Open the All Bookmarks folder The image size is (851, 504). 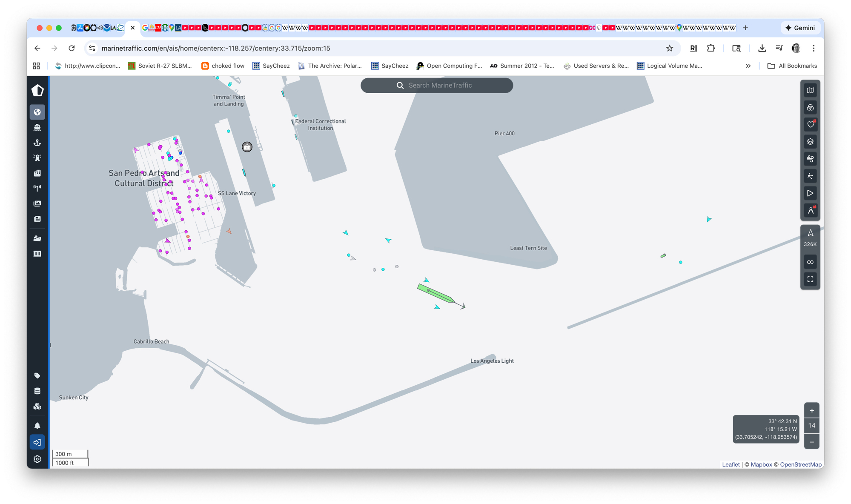tap(792, 66)
